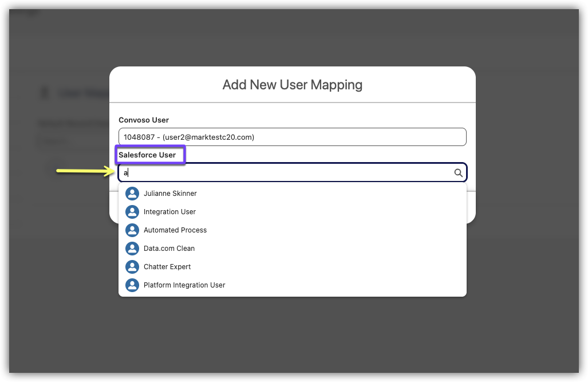
Task: Click Julianne Skinner's avatar icon
Action: (132, 194)
